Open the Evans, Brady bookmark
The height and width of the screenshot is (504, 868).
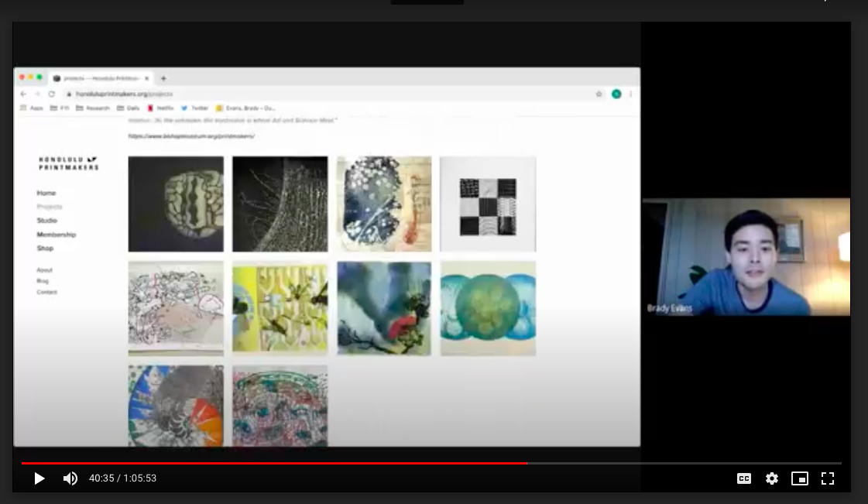click(x=245, y=108)
